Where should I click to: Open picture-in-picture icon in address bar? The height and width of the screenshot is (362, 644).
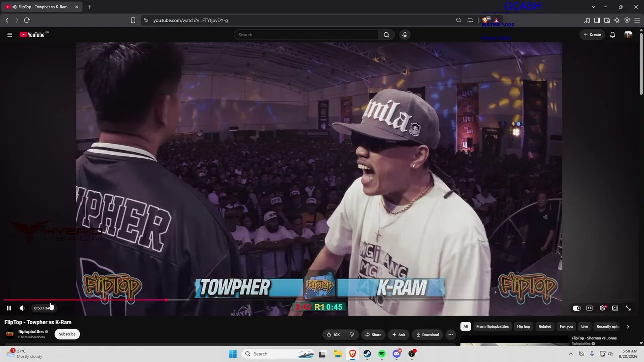click(x=470, y=20)
